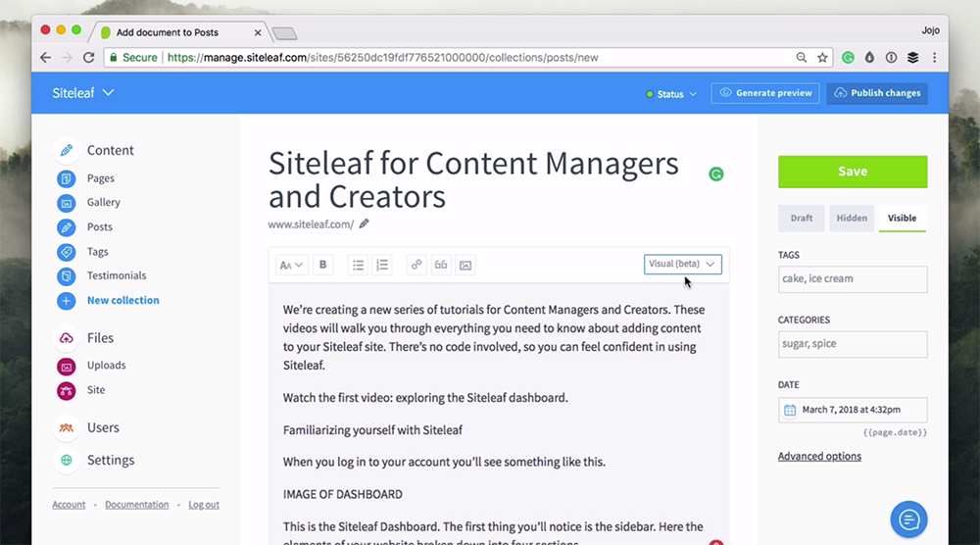Click the Tags label icon

pyautogui.click(x=67, y=252)
